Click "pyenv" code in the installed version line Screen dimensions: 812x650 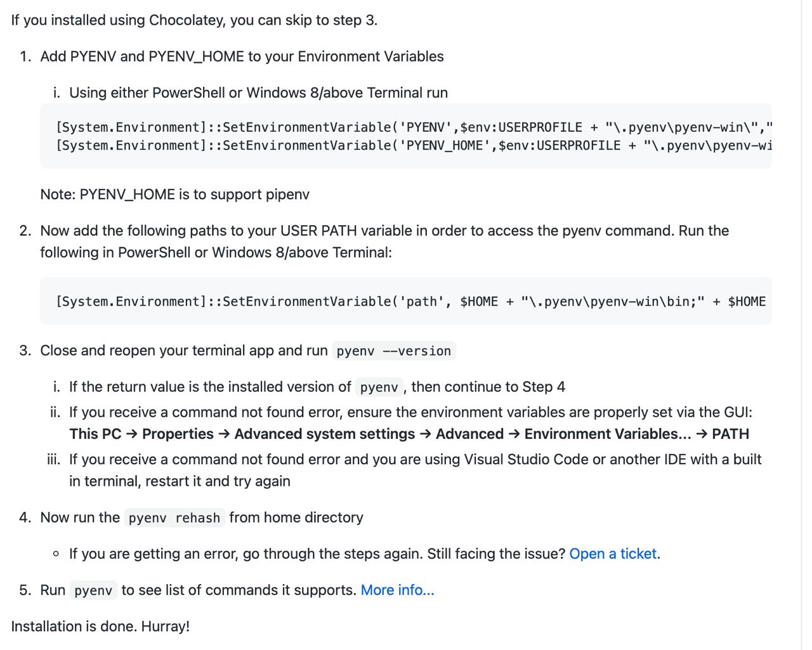(379, 387)
